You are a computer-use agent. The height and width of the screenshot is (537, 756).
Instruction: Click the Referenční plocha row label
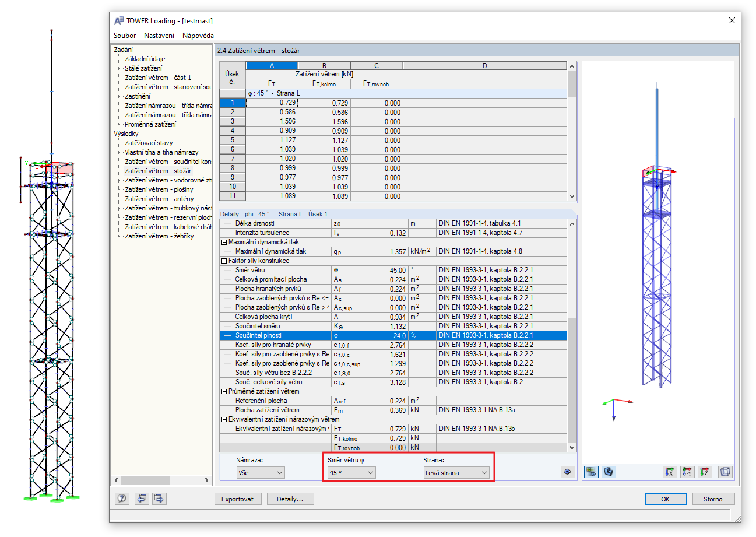coord(261,401)
